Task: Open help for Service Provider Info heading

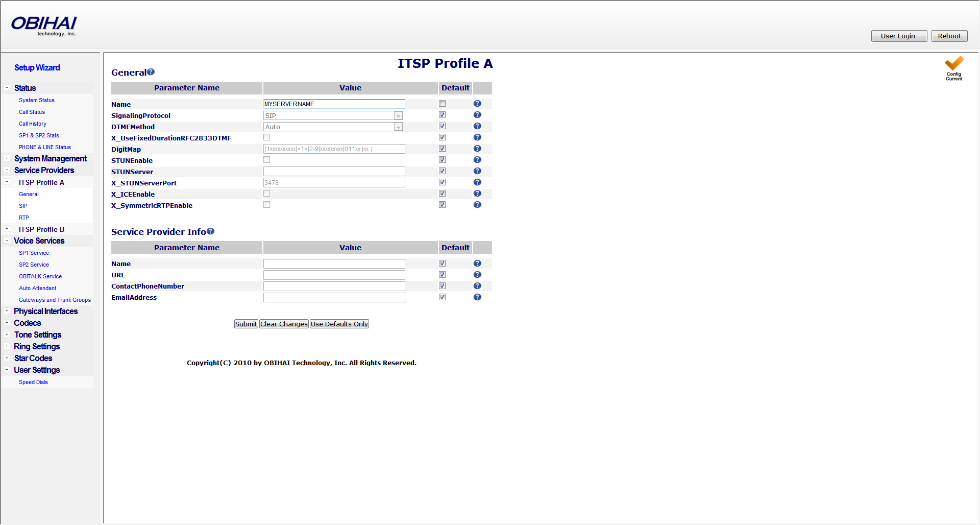Action: pyautogui.click(x=211, y=231)
